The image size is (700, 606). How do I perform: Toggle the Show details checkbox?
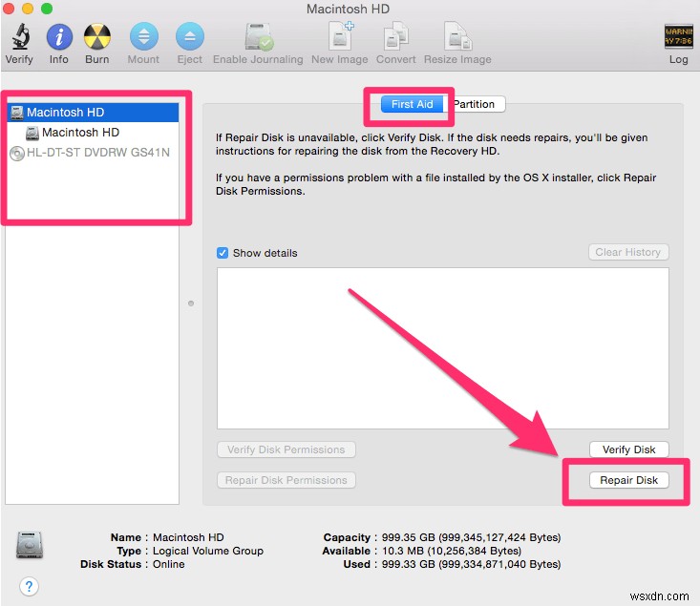coord(223,253)
